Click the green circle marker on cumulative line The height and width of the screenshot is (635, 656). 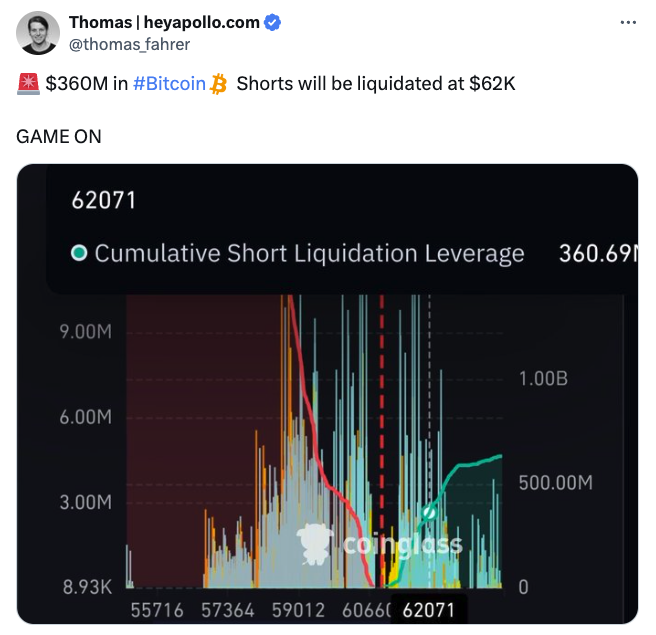pos(429,512)
